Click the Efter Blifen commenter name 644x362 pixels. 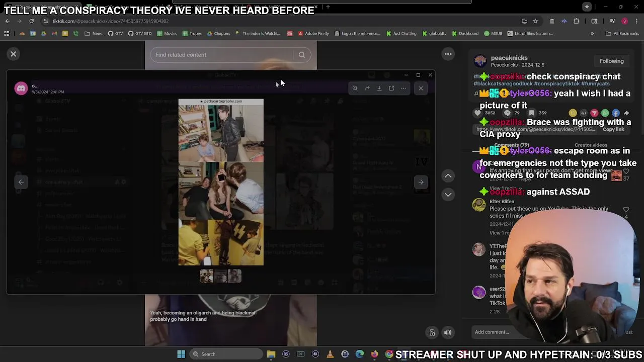click(502, 202)
